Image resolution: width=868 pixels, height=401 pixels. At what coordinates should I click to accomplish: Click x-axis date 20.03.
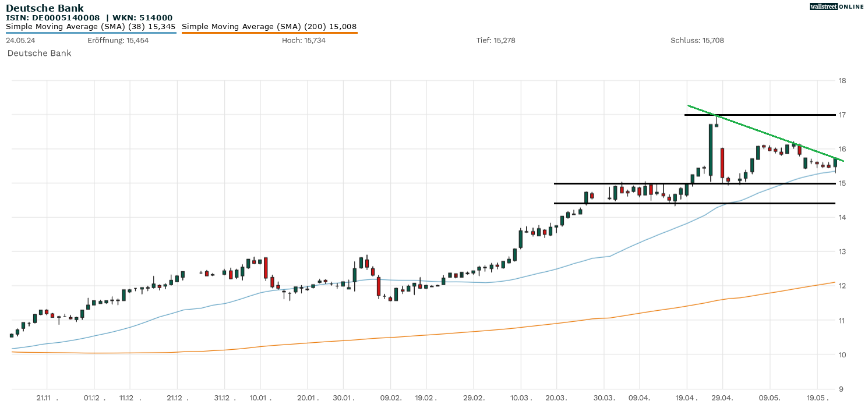[x=557, y=398]
